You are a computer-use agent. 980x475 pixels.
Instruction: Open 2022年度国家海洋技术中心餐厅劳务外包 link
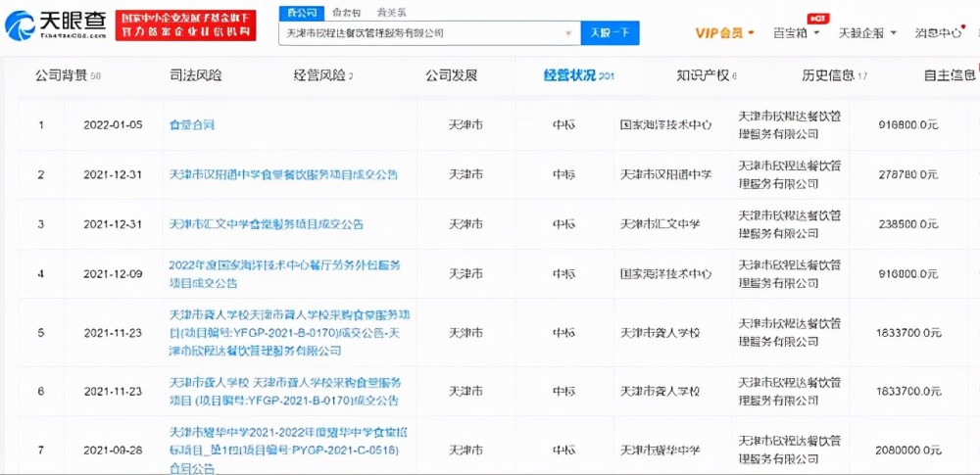point(285,274)
